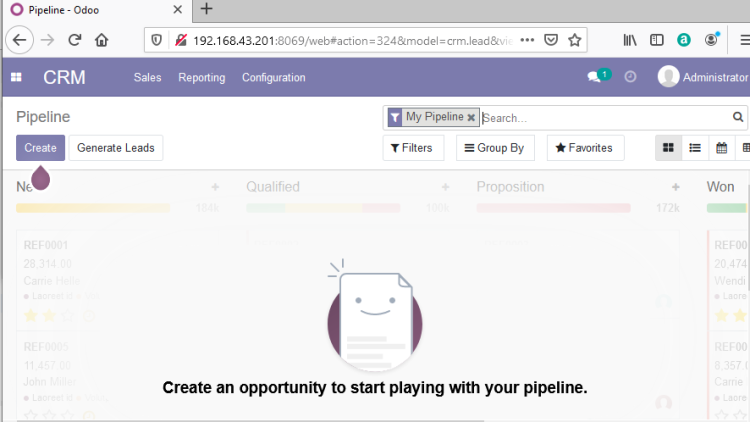Open the Group By dropdown
Image resolution: width=750 pixels, height=422 pixels.
coord(495,148)
